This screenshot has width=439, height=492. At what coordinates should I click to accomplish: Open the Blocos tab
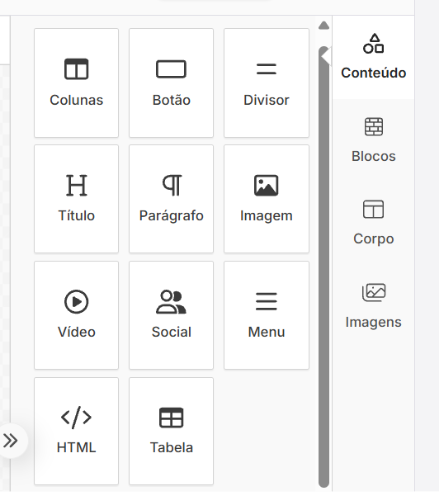pos(373,140)
